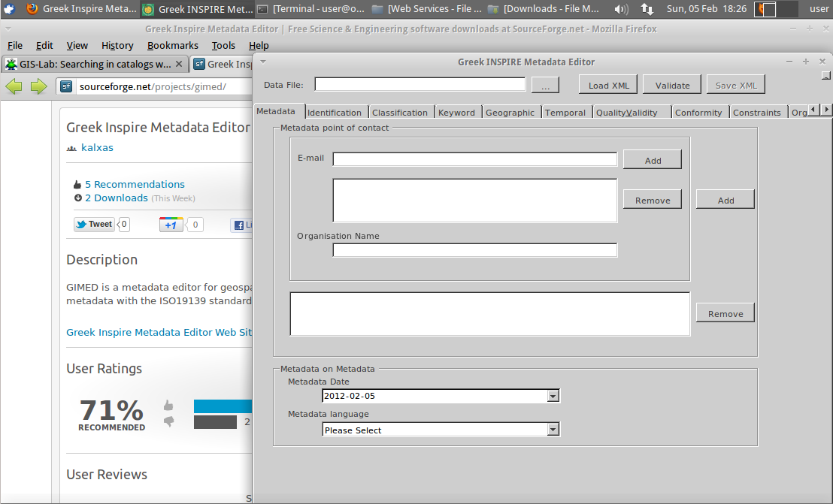This screenshot has width=833, height=504.
Task: Click the Remove button beside the e-mail list
Action: (x=653, y=200)
